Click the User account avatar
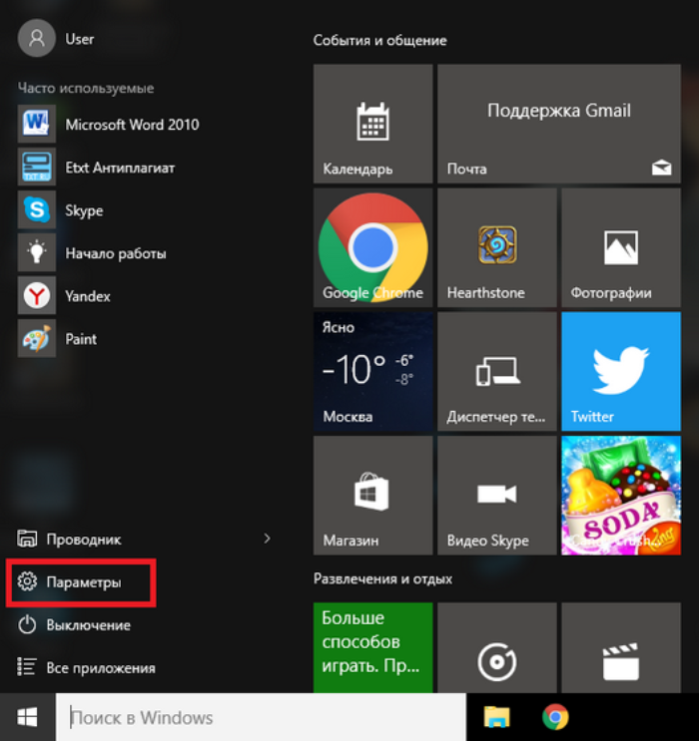 click(36, 38)
